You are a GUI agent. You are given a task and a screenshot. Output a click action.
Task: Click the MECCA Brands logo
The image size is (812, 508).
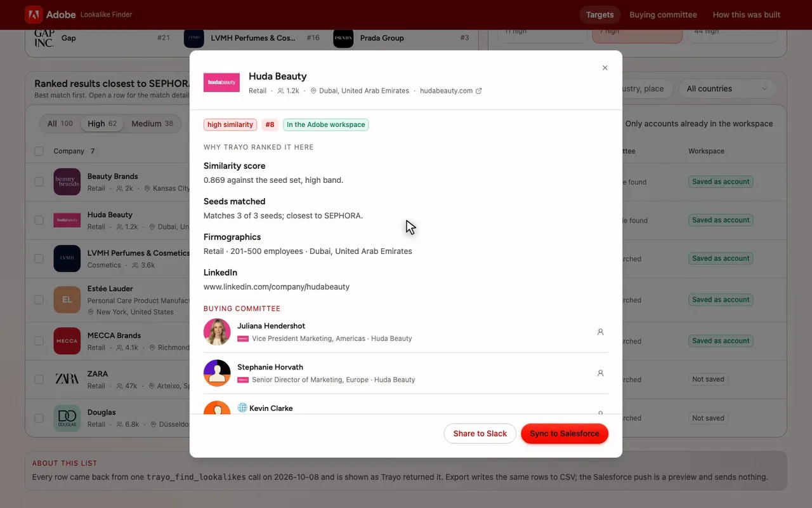tap(67, 341)
